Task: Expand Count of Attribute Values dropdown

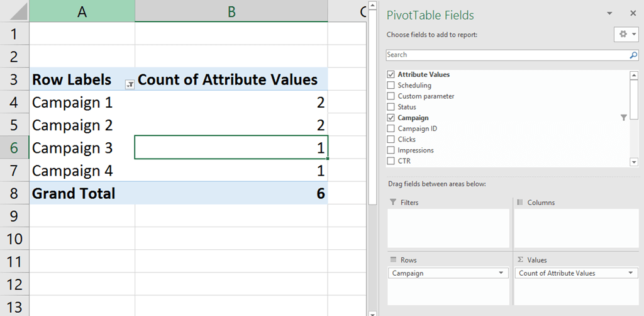Action: [x=631, y=273]
